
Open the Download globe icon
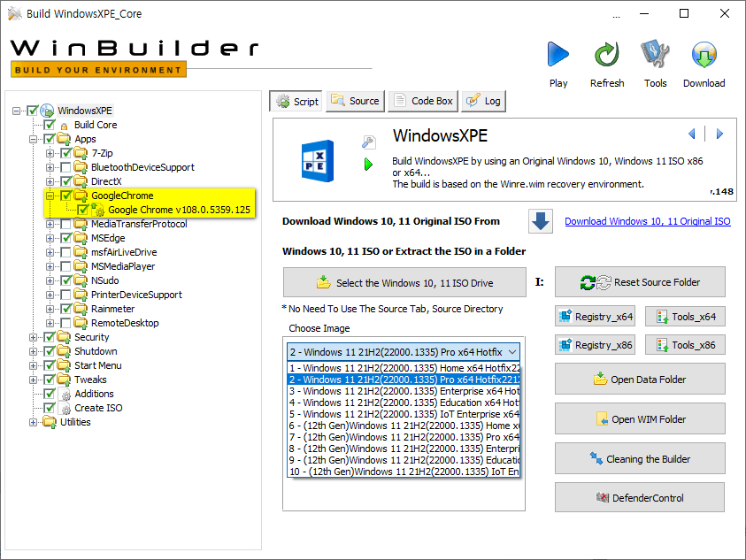coord(704,54)
